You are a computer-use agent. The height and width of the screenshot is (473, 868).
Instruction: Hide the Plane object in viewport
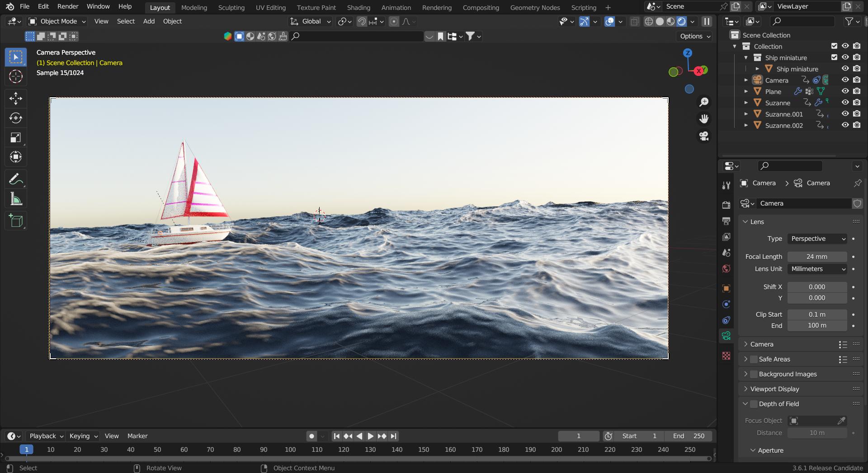coord(845,91)
